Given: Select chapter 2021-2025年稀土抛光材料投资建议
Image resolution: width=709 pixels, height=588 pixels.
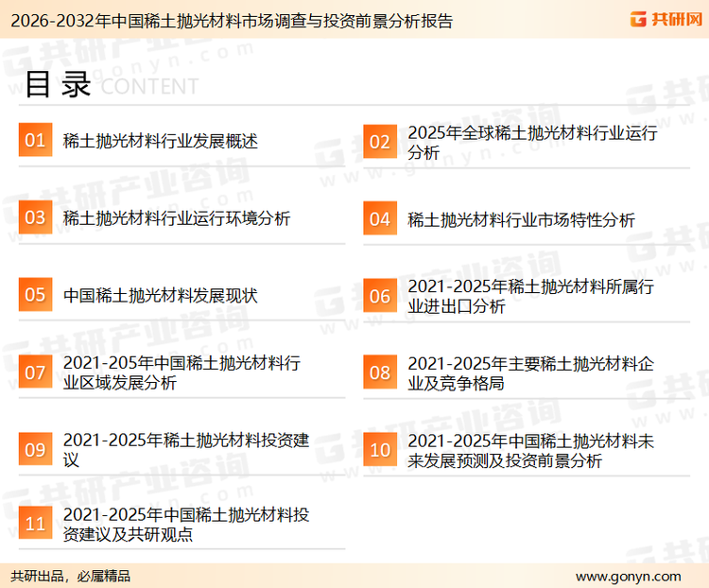Looking at the screenshot, I should click(186, 450).
